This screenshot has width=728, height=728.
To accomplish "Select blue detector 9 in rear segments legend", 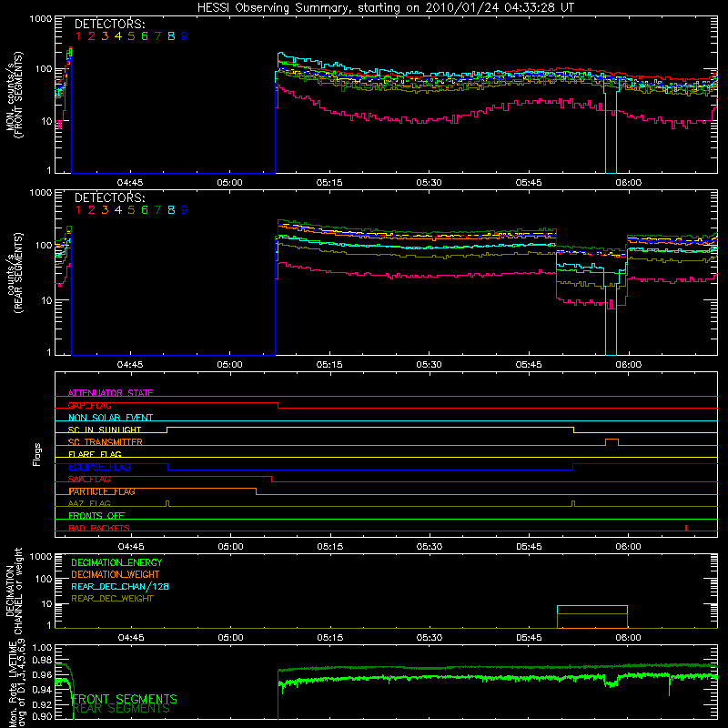I will [185, 210].
